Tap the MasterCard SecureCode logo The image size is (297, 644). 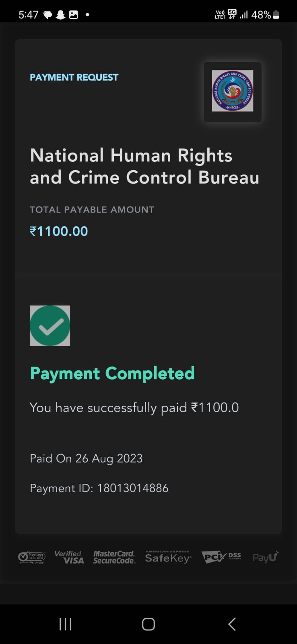tap(114, 557)
